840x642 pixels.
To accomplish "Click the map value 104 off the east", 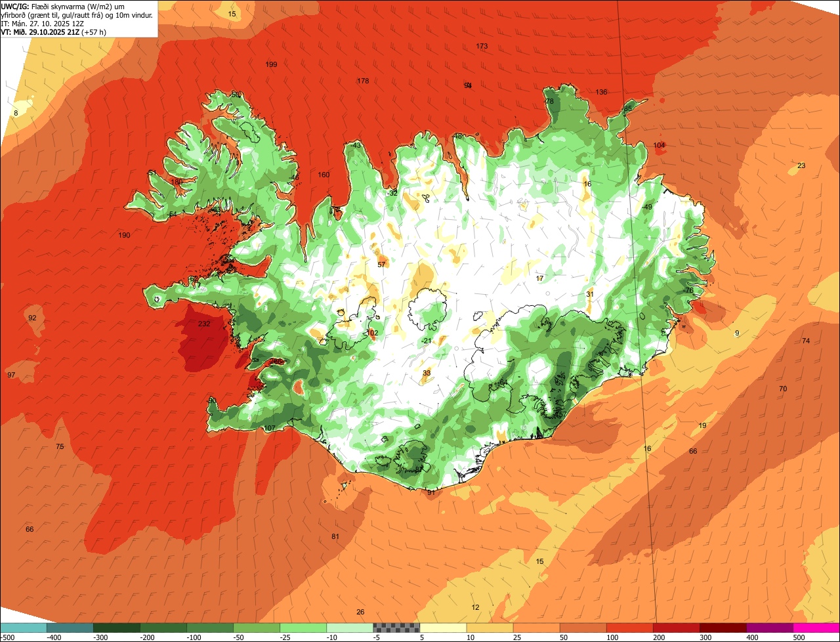I will click(x=659, y=145).
